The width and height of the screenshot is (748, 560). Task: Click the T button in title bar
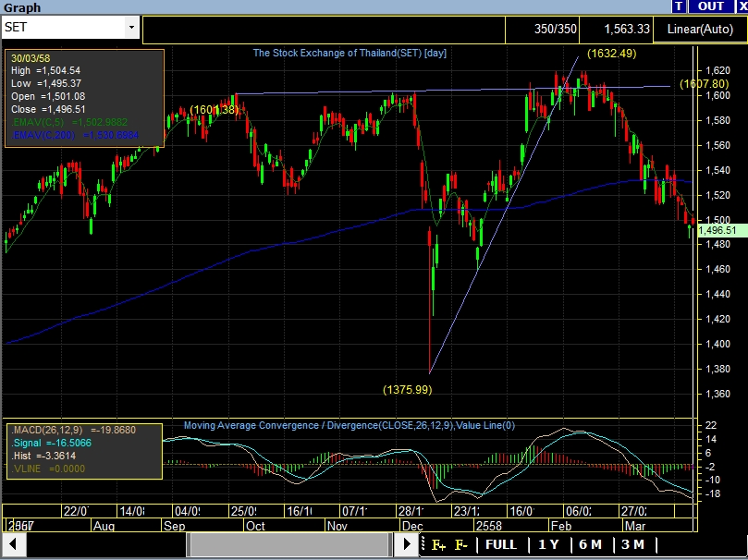click(x=679, y=6)
